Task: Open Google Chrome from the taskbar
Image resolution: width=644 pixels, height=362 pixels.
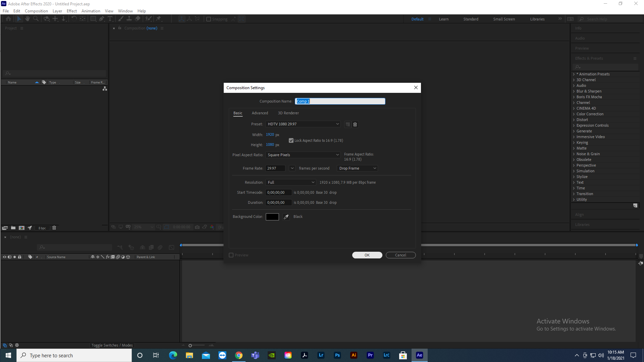Action: (x=239, y=355)
